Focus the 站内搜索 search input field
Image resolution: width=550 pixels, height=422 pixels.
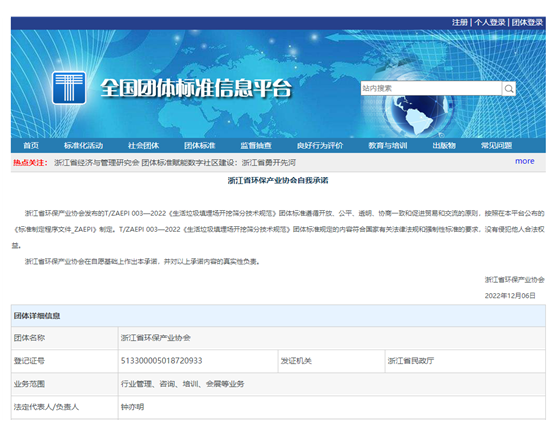click(431, 88)
